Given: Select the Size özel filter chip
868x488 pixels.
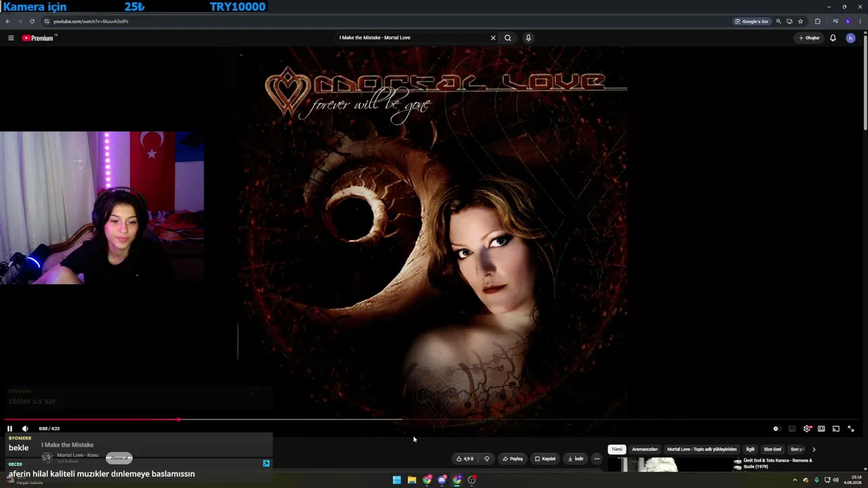Looking at the screenshot, I should coord(772,449).
